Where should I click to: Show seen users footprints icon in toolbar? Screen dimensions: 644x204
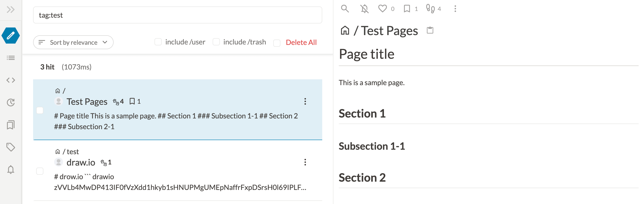[x=430, y=9]
